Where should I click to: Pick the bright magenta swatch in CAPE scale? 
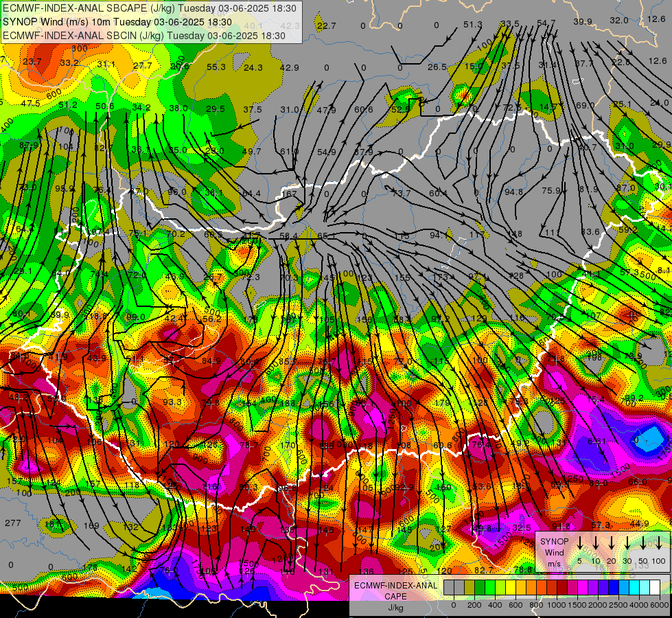pyautogui.click(x=583, y=588)
